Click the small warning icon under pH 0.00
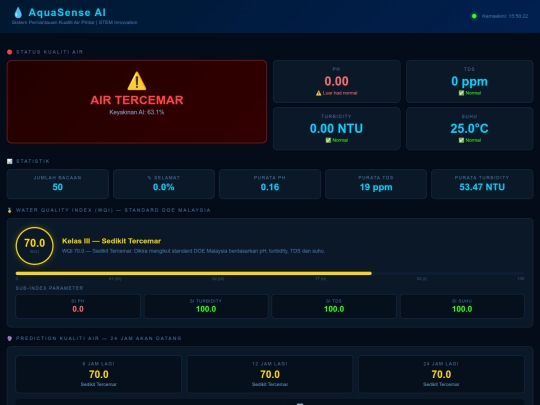The width and height of the screenshot is (540, 405). 319,93
